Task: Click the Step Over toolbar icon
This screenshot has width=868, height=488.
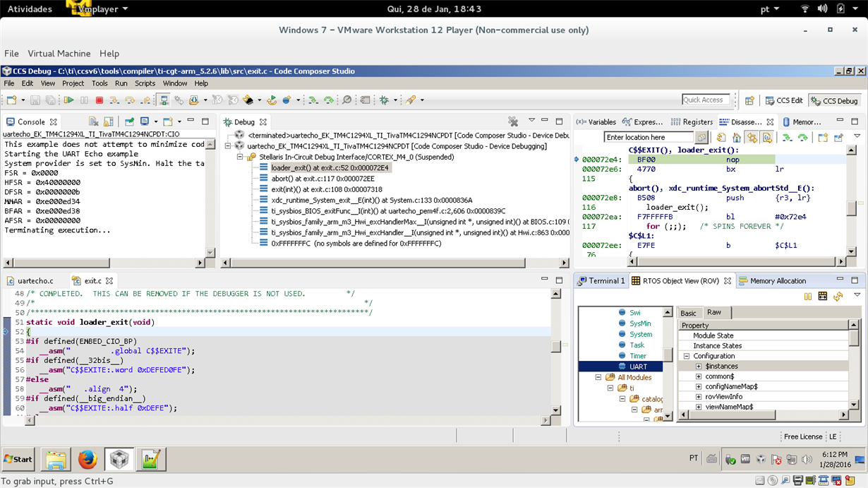Action: (130, 100)
